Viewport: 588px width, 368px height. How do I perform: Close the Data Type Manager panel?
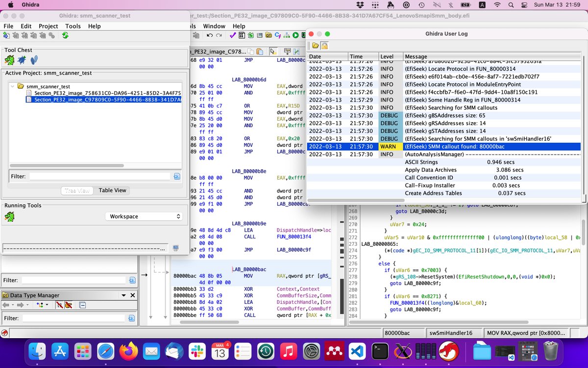click(132, 295)
